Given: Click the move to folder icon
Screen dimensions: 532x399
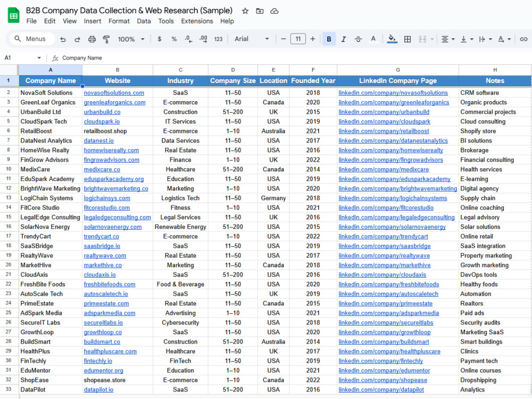Looking at the screenshot, I should (x=260, y=11).
